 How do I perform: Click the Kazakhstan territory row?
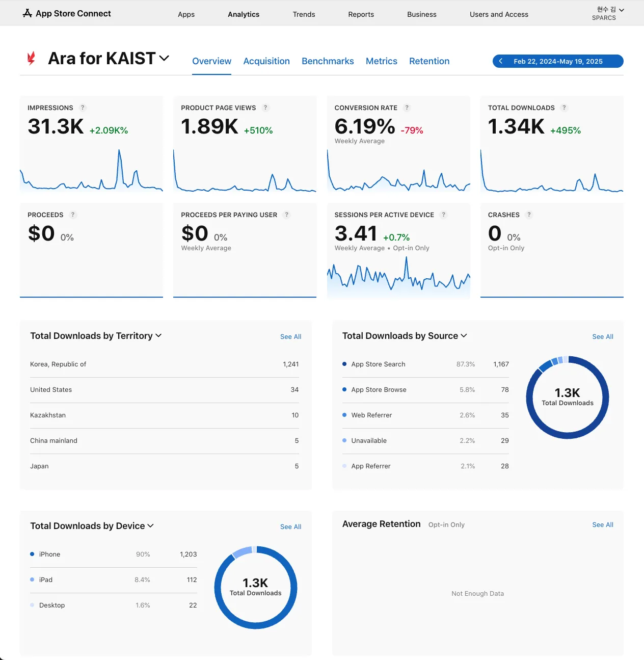click(165, 415)
